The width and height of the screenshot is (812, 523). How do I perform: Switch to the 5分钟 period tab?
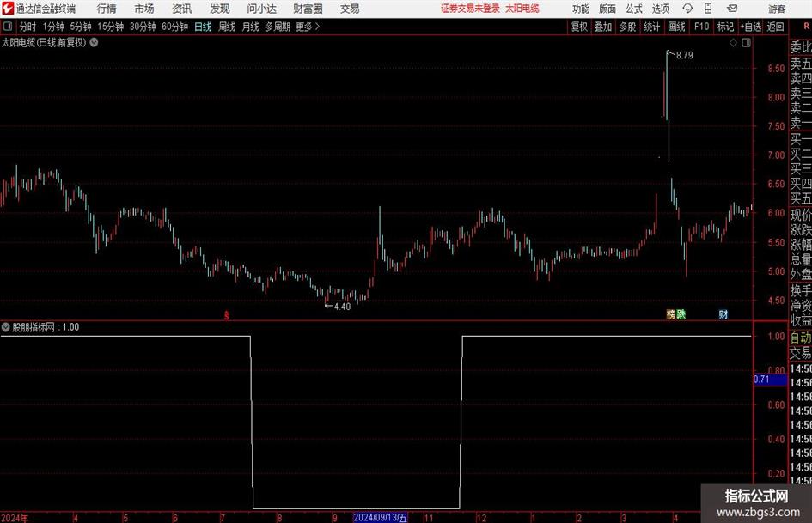[81, 27]
